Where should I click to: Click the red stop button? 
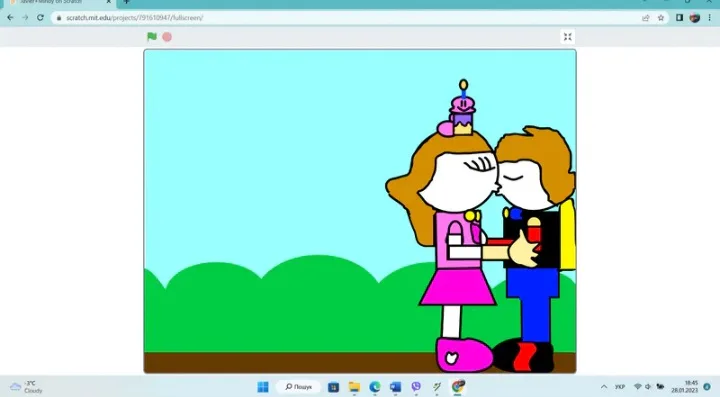[x=167, y=37]
